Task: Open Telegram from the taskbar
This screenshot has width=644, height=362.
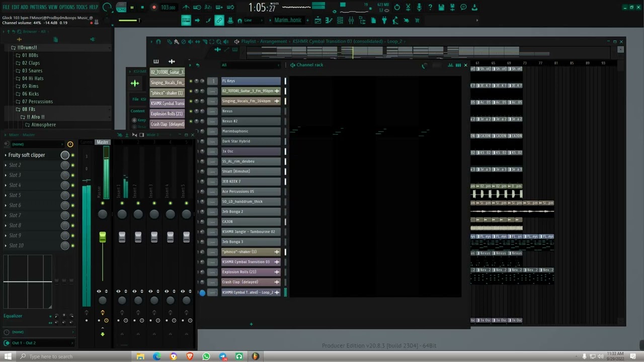Action: point(223,356)
